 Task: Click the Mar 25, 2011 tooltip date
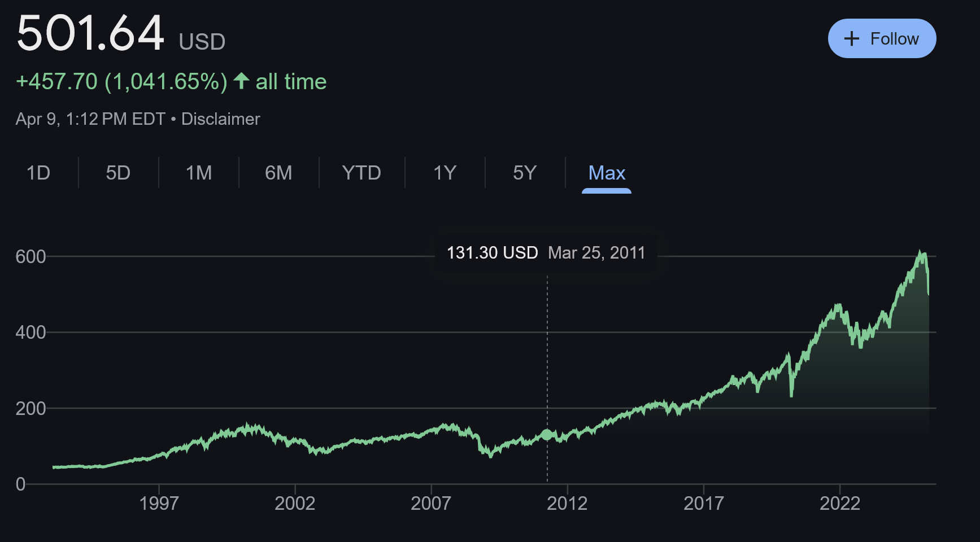coord(596,252)
